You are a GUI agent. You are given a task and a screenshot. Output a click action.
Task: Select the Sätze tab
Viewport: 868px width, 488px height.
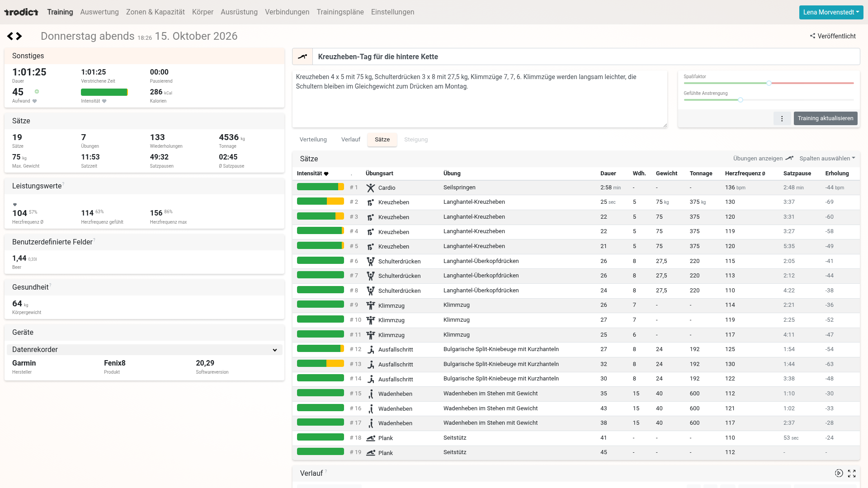pyautogui.click(x=382, y=140)
